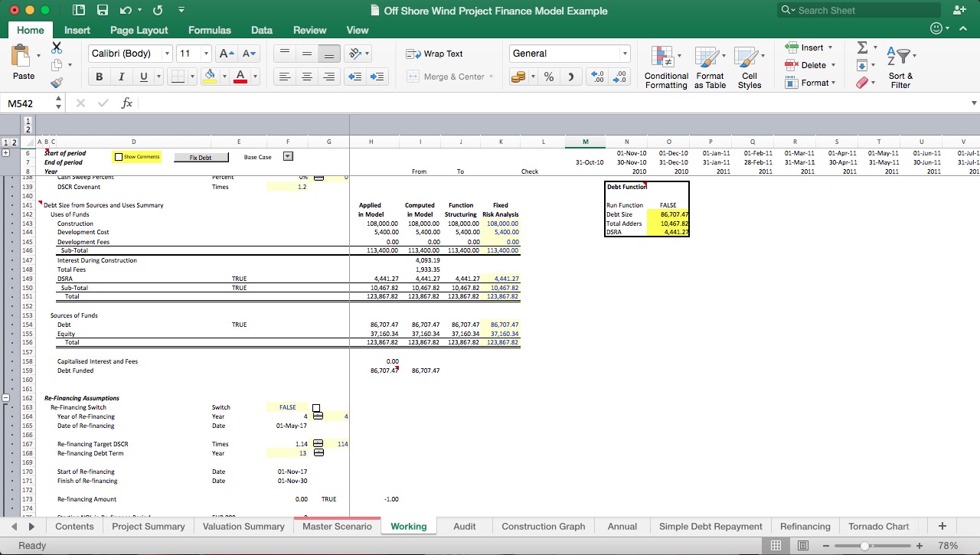
Task: Click the Wrap Text button
Action: [434, 54]
